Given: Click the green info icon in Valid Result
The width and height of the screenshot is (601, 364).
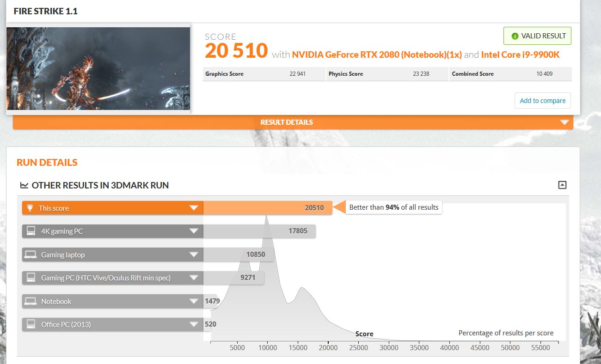Looking at the screenshot, I should (x=515, y=36).
